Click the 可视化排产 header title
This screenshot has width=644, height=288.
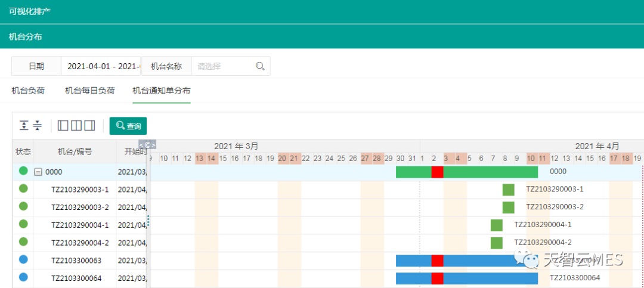[30, 11]
